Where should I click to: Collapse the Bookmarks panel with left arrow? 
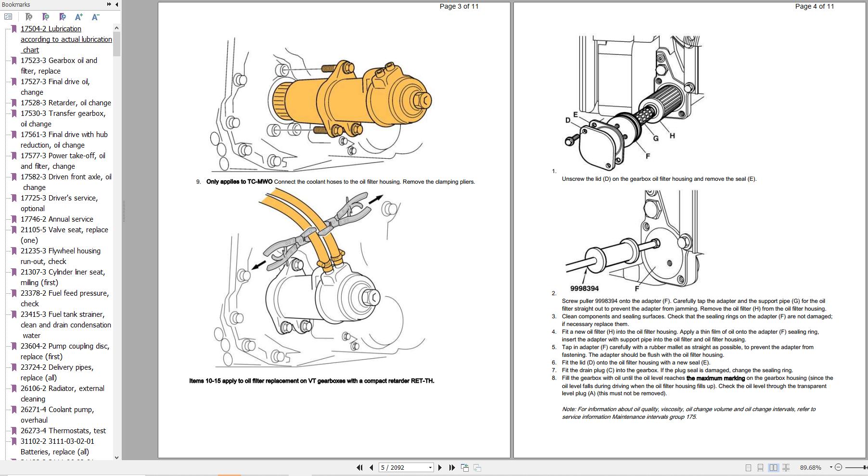tap(116, 4)
